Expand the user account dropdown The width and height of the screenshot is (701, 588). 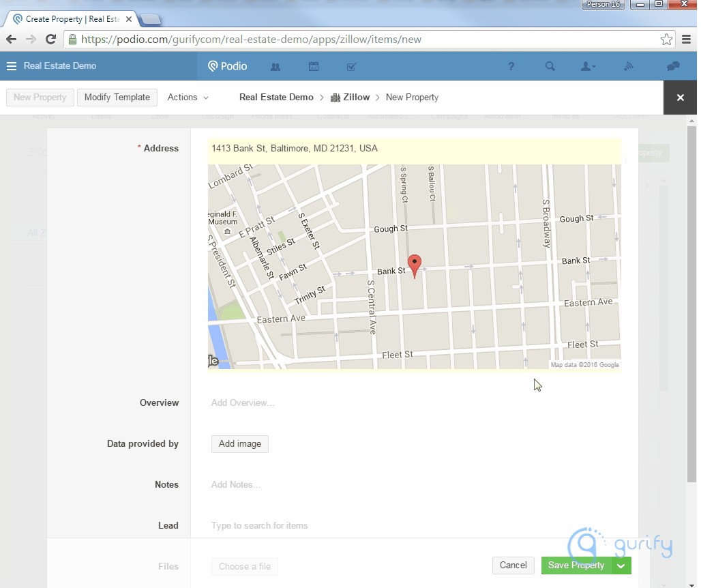[x=588, y=67]
